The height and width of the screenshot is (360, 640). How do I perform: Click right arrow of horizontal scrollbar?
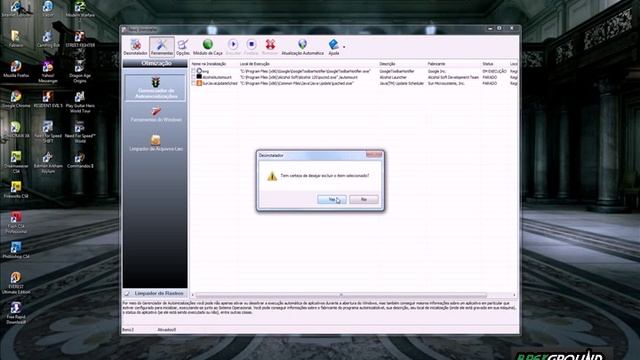pyautogui.click(x=514, y=295)
